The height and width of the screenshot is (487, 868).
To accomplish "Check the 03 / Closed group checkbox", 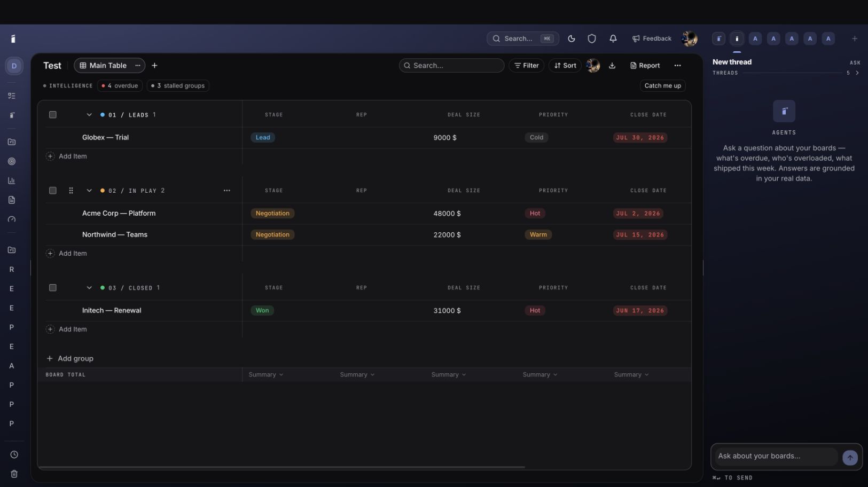I will click(x=53, y=288).
